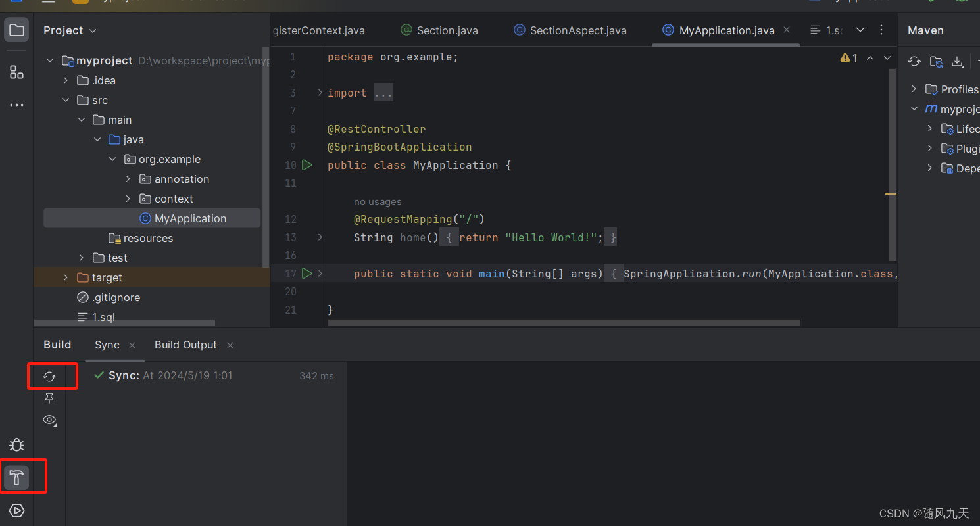
Task: Select 1.sql file in project tree
Action: click(97, 317)
